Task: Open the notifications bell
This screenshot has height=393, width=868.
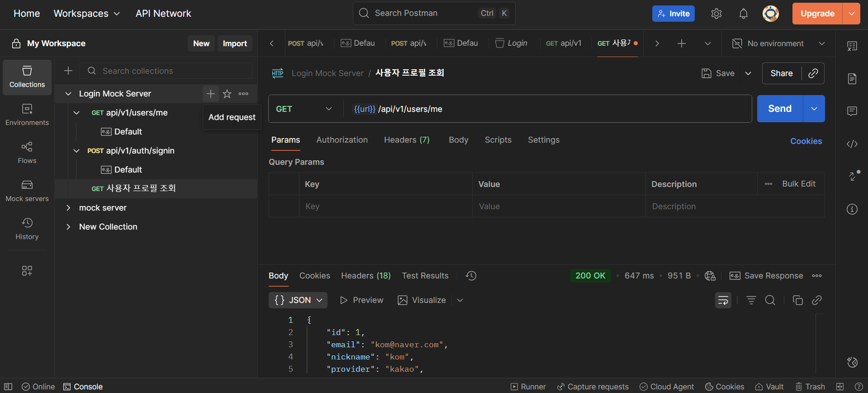Action: pos(743,14)
